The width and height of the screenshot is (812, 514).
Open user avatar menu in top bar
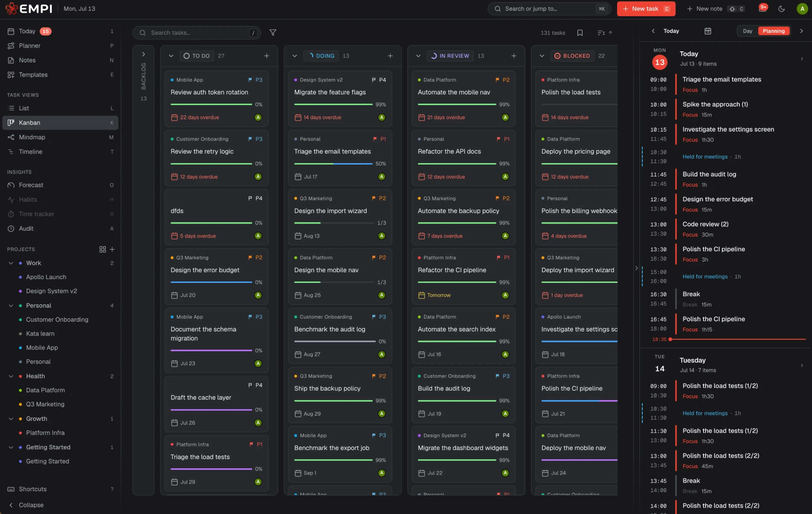click(802, 9)
